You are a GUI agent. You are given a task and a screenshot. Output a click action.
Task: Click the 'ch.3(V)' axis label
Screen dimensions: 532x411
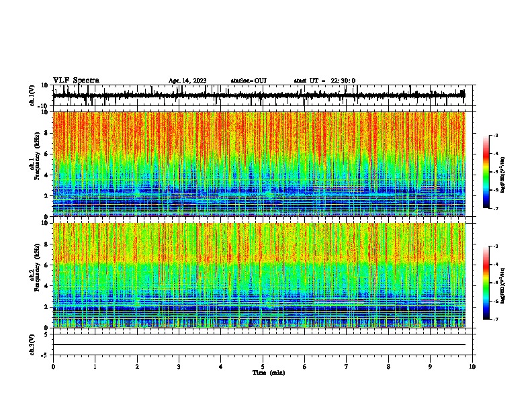(32, 345)
